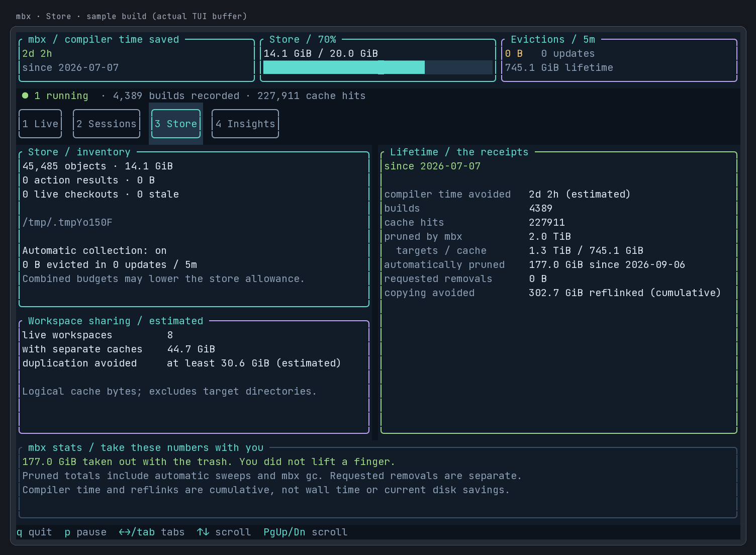Click the '↑↓ scroll' footer hint
This screenshot has height=555, width=756.
224,532
